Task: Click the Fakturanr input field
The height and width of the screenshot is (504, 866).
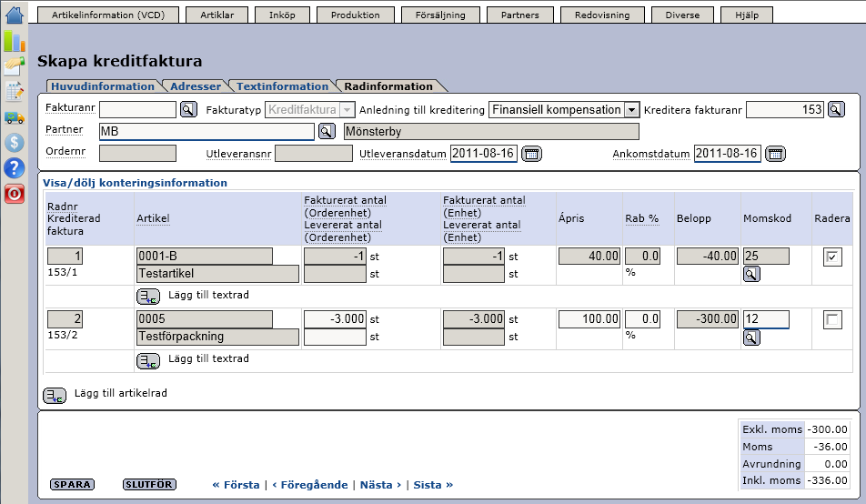Action: [x=138, y=109]
